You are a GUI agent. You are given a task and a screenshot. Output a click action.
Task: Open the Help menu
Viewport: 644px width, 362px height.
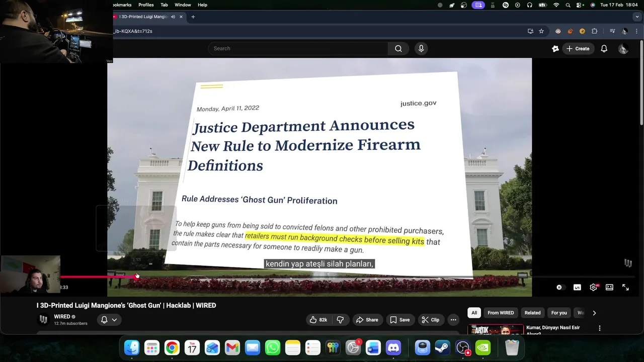pyautogui.click(x=202, y=5)
